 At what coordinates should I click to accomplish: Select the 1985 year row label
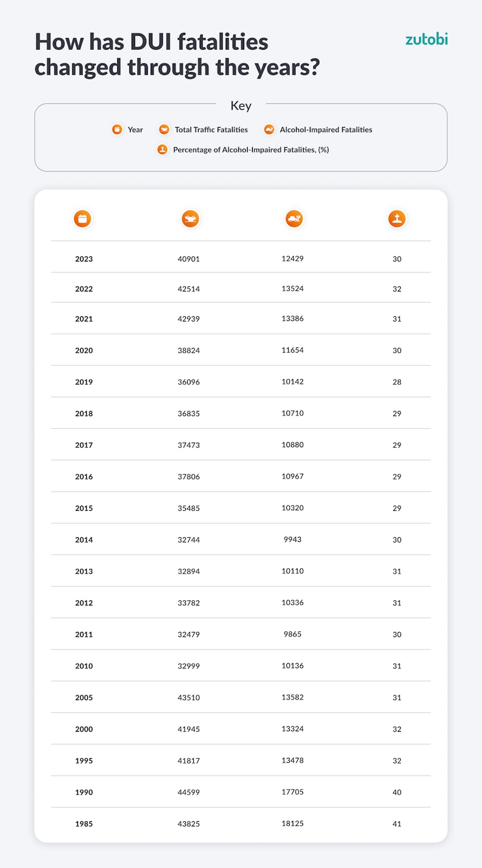click(84, 824)
